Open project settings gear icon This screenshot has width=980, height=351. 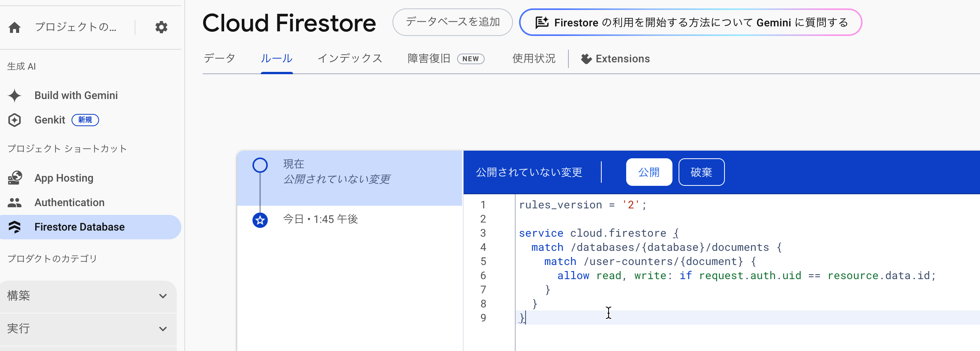161,27
